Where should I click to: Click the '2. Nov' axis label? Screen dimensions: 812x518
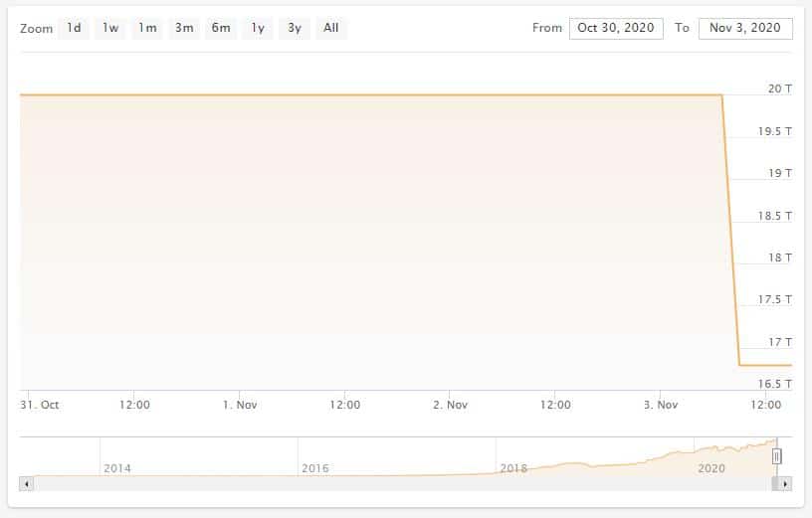450,405
